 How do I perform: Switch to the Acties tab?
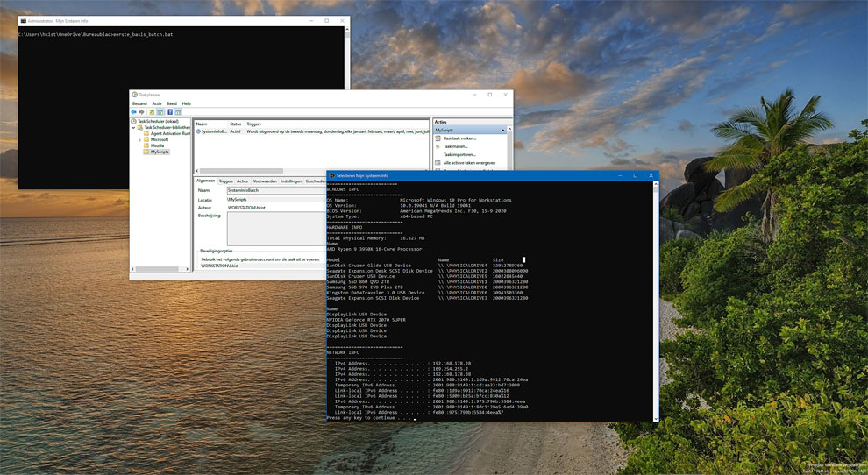coord(243,181)
